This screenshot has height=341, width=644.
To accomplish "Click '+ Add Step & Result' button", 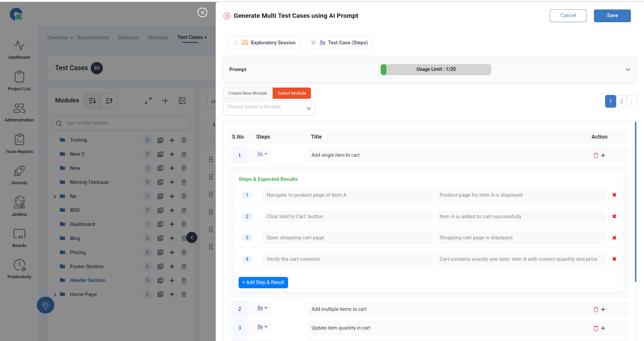I will (x=263, y=283).
